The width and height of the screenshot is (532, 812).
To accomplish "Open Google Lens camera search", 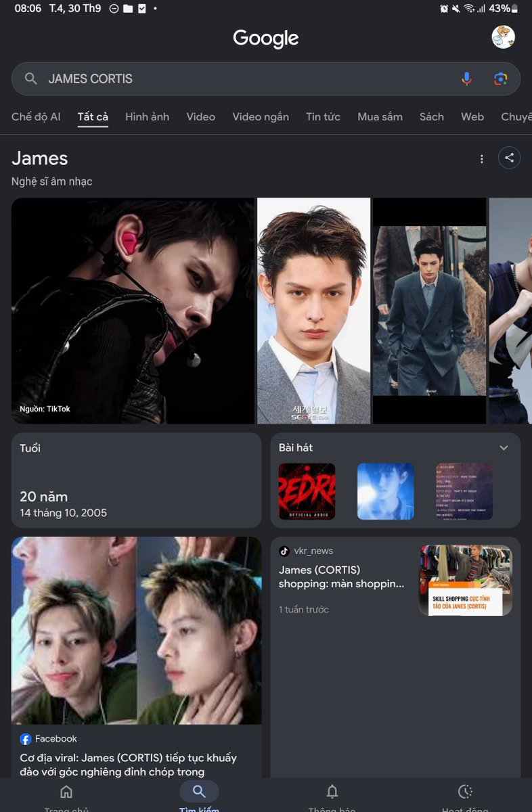I will click(500, 78).
